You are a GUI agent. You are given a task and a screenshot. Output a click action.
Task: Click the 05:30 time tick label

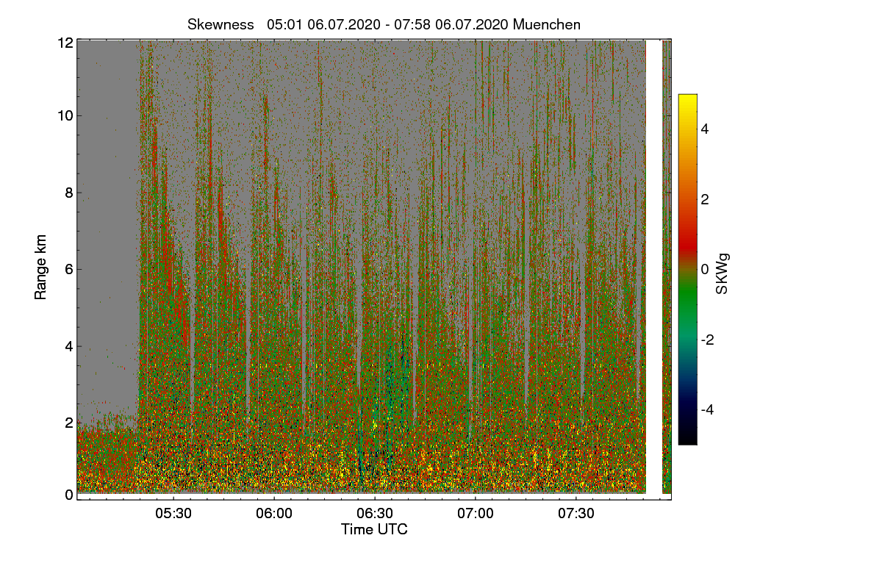173,513
